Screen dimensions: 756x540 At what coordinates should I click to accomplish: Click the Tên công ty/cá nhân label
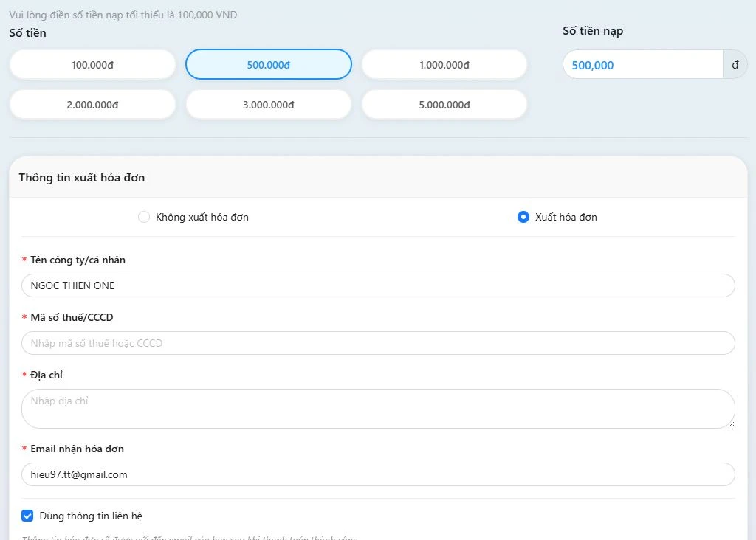click(78, 260)
